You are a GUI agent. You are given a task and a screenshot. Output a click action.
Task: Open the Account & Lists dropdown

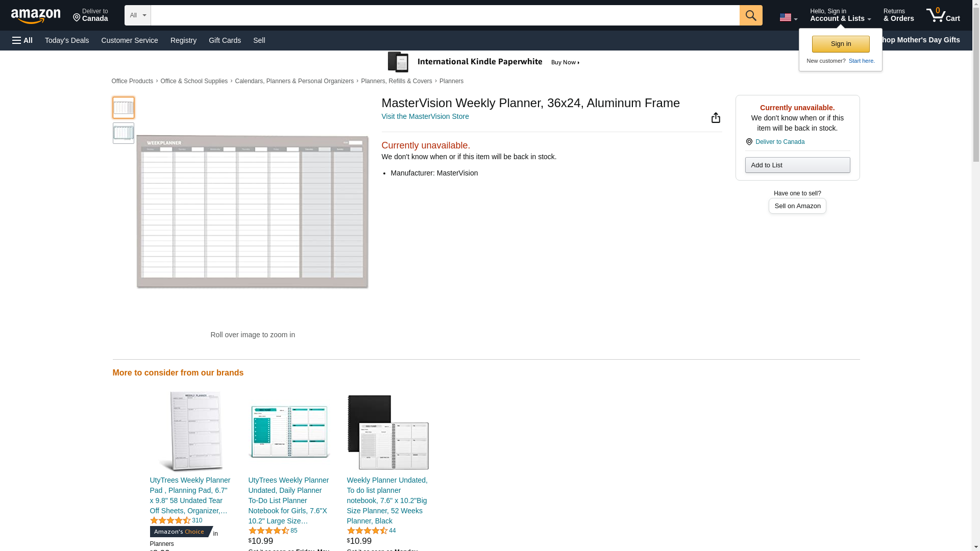(840, 15)
